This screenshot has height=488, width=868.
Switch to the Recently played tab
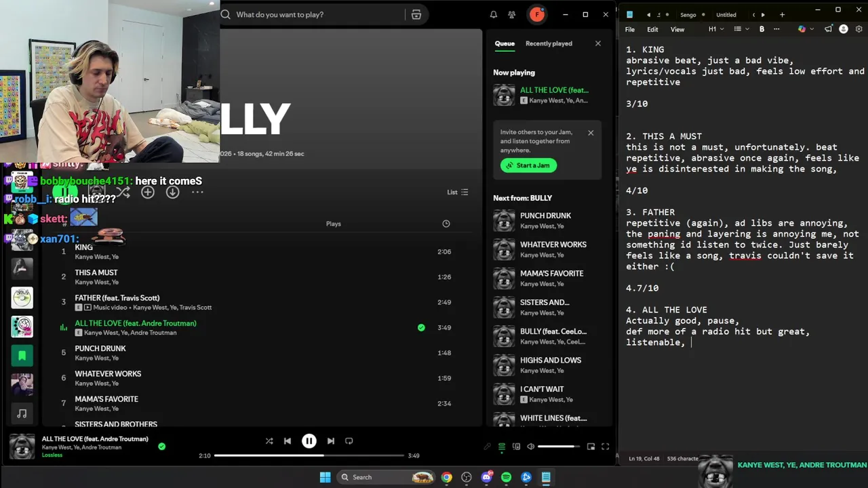tap(549, 43)
